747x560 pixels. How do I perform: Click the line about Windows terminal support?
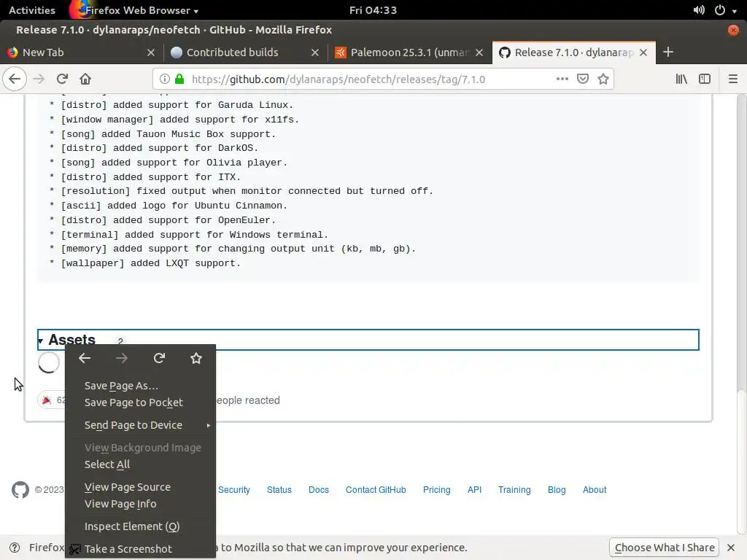pos(189,235)
